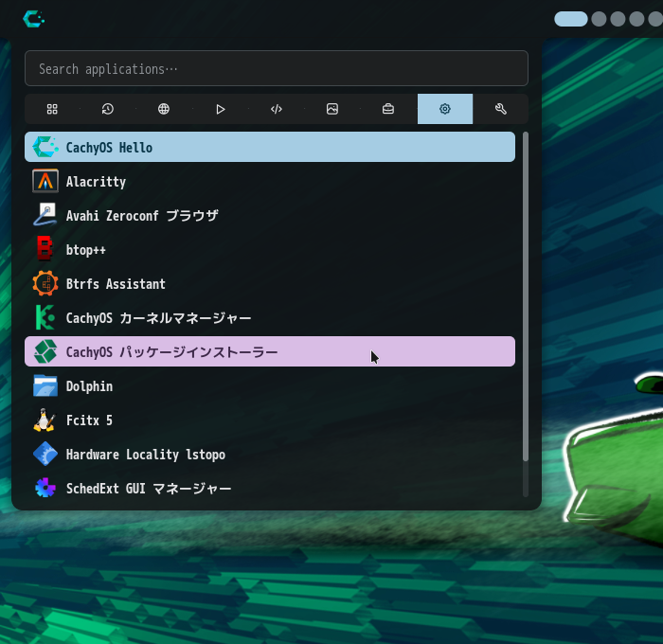The image size is (663, 644).
Task: Click the Hardware Locality lstopo icon
Action: [45, 454]
